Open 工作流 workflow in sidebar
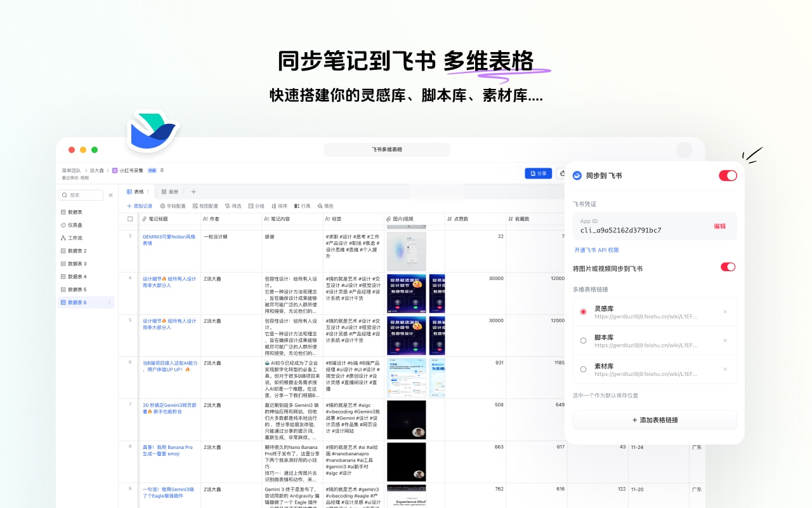The image size is (812, 508). pos(71,238)
